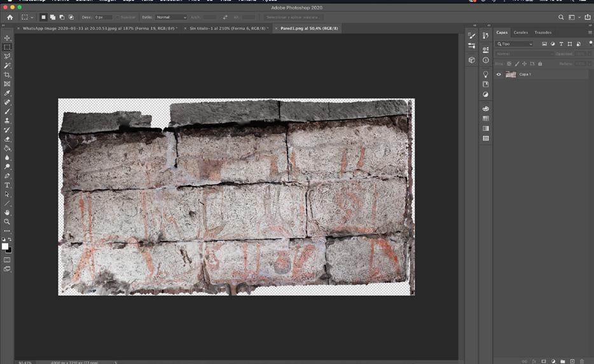Select the Rectangular Marquee tool in the toolbox
The height and width of the screenshot is (364, 594).
point(7,47)
